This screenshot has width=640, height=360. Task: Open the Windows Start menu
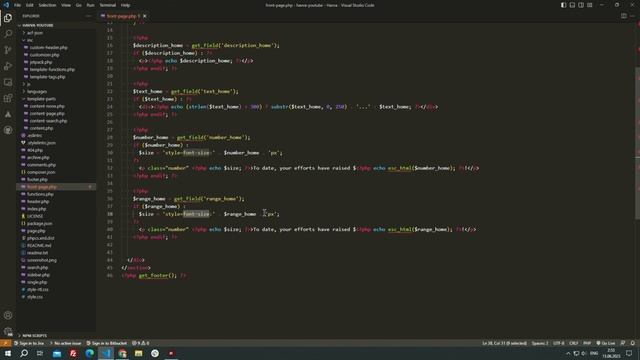point(7,353)
